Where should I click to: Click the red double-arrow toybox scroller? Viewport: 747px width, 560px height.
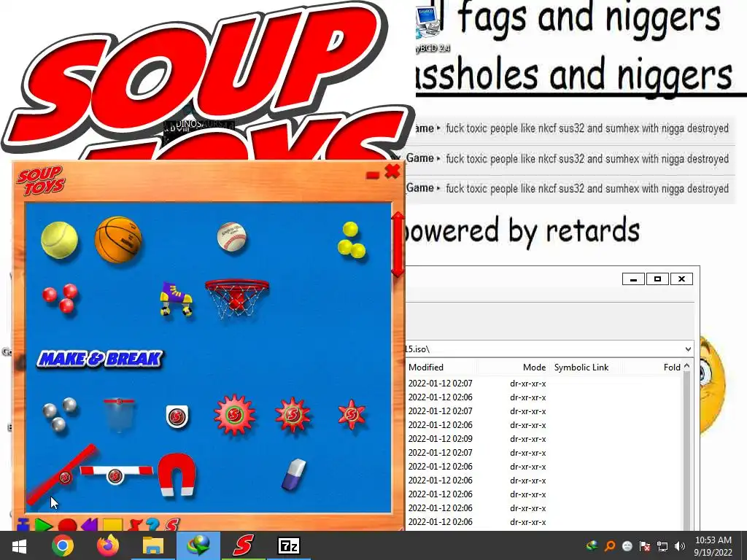click(x=398, y=244)
